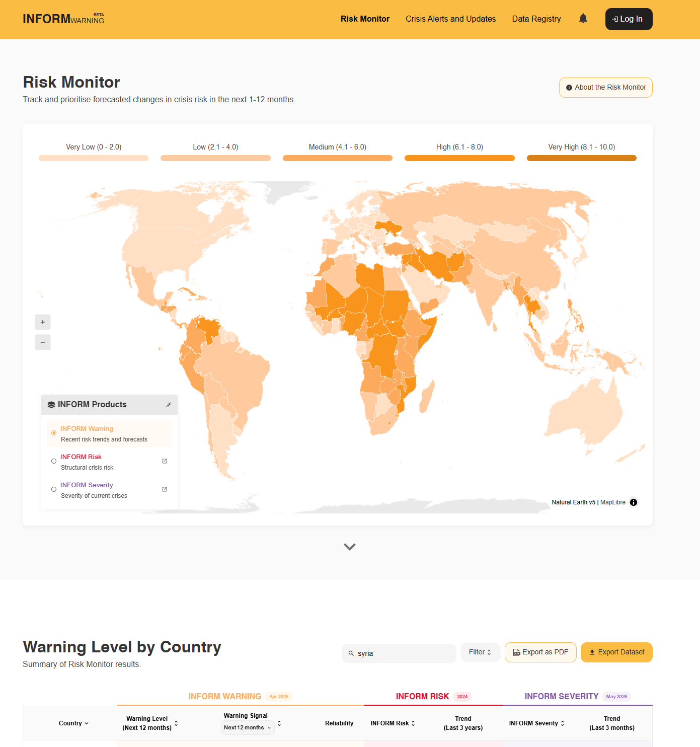The image size is (700, 747).
Task: Click the Log In button
Action: coord(629,19)
